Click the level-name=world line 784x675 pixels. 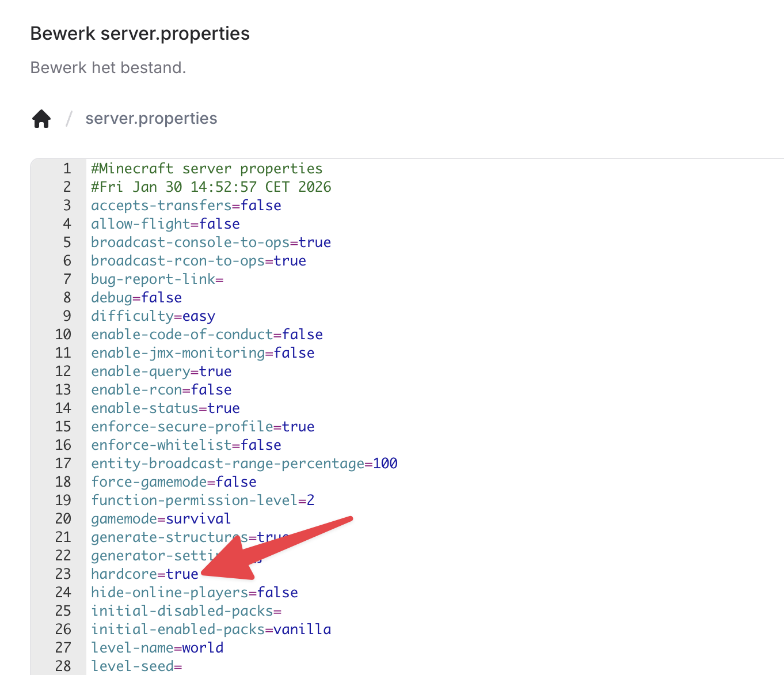coord(157,648)
